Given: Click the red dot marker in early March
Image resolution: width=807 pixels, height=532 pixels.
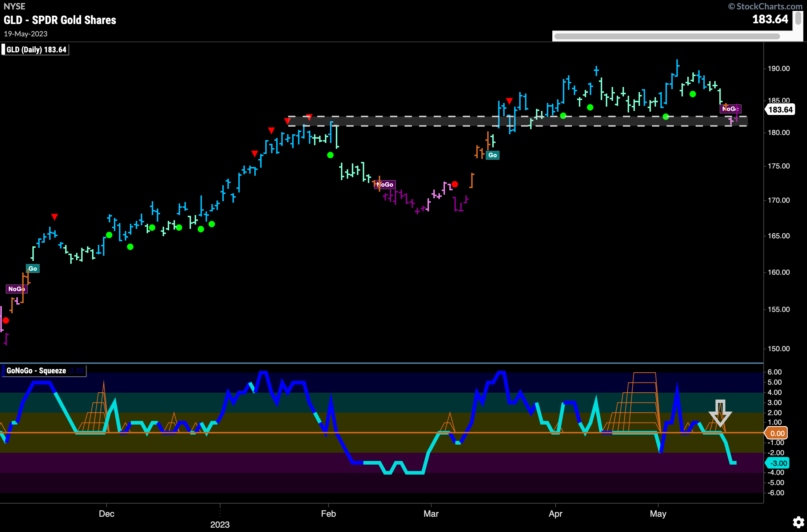Looking at the screenshot, I should 455,184.
